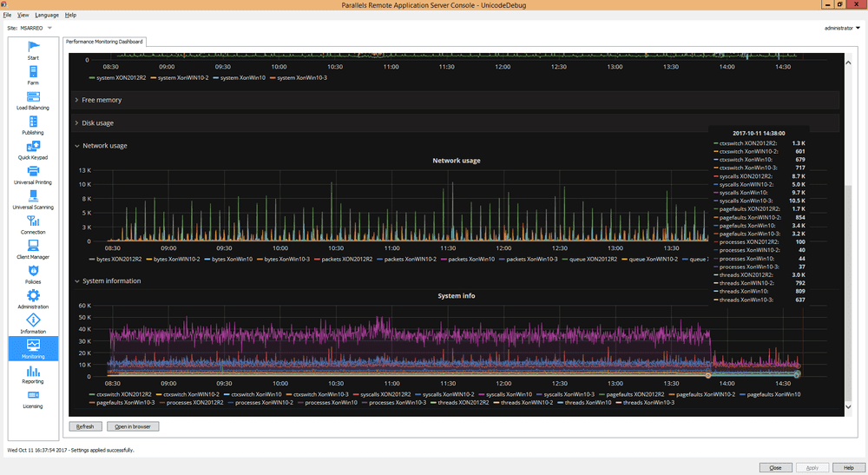Open Universal Scanning settings
The width and height of the screenshot is (868, 475).
coord(33,200)
